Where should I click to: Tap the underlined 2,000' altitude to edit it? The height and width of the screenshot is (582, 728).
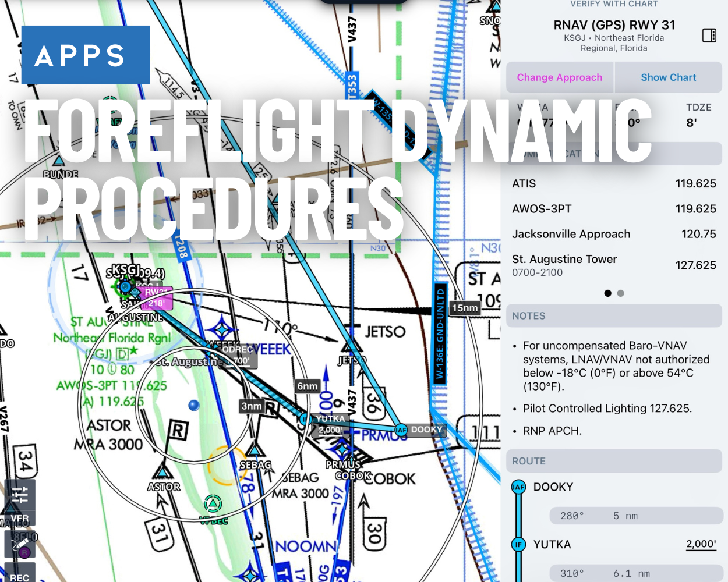(x=701, y=544)
